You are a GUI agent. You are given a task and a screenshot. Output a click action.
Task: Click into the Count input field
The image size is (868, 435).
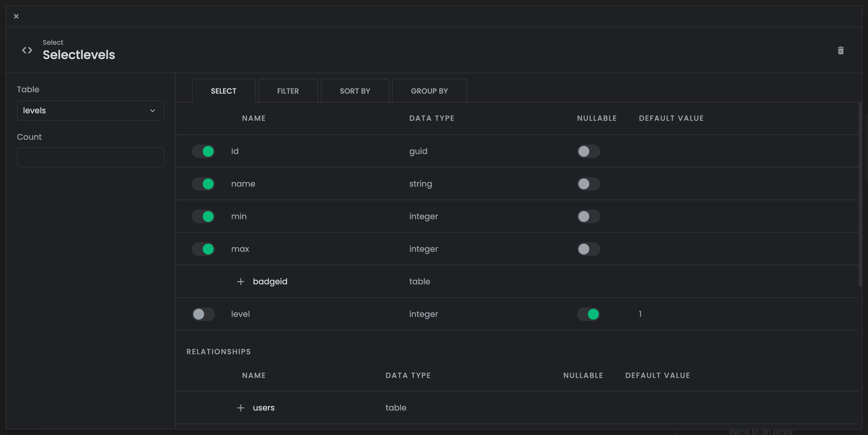click(90, 157)
